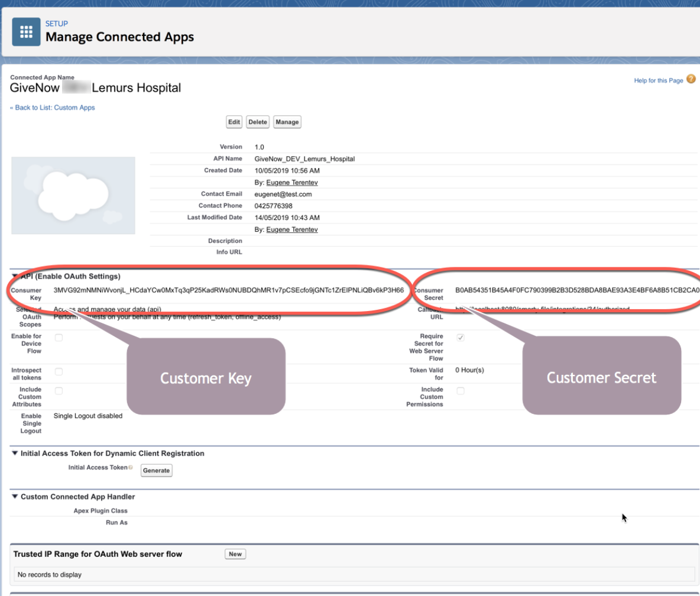Screen dimensions: 700x596
Task: Click the Manage Connected Apps page title
Action: (x=119, y=37)
